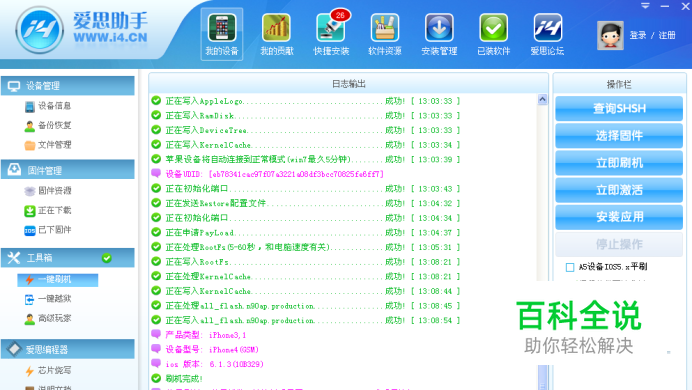Click the log scrollbar thumb at the bottom
The image size is (692, 390).
point(542,378)
